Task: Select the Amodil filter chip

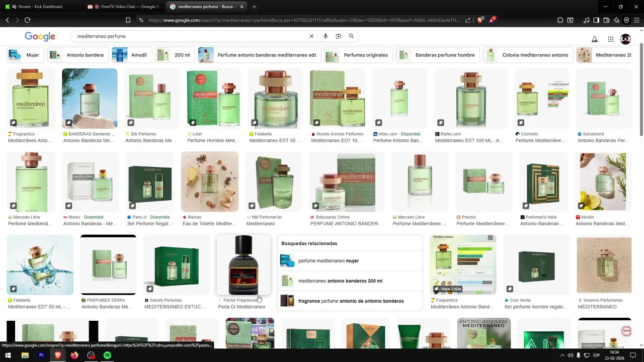Action: 132,55
